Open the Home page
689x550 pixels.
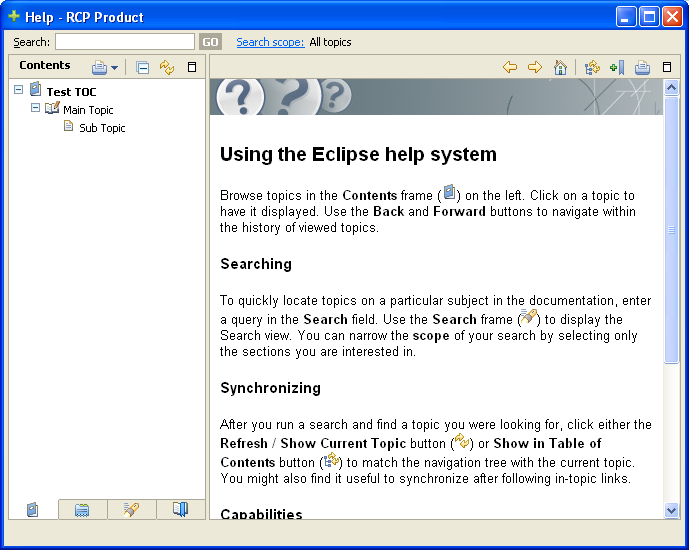[x=560, y=67]
